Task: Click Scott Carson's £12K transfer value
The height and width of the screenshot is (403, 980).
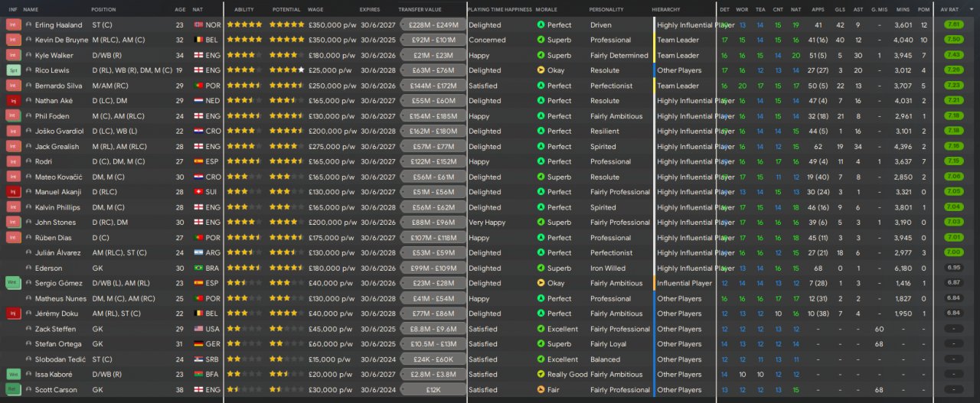Action: click(435, 390)
